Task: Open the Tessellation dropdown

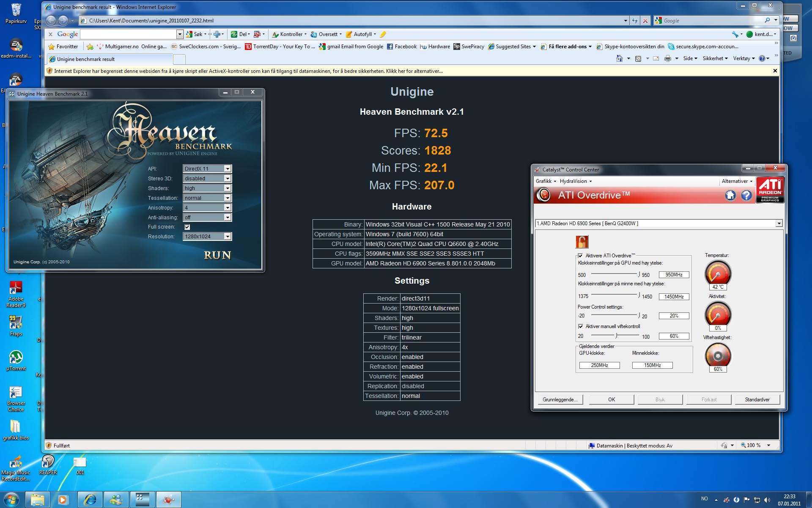Action: 207,198
